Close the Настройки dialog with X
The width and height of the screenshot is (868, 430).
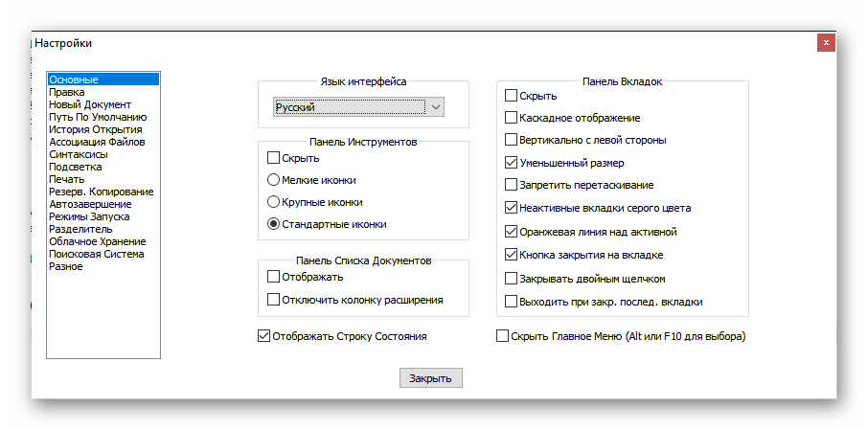click(x=826, y=43)
